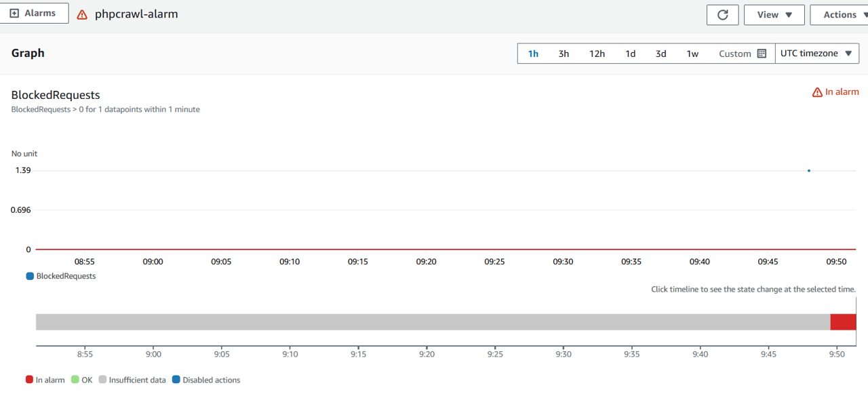Choose the 1w time range
This screenshot has width=868, height=400.
692,54
